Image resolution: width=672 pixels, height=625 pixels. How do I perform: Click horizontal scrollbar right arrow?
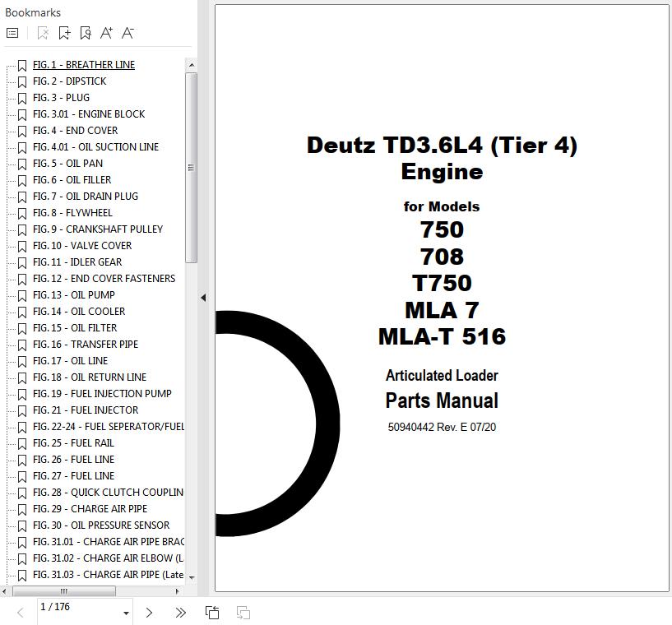point(177,591)
